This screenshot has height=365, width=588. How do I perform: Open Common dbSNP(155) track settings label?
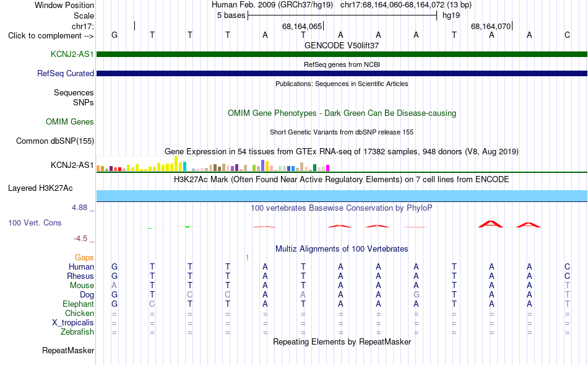pos(54,141)
